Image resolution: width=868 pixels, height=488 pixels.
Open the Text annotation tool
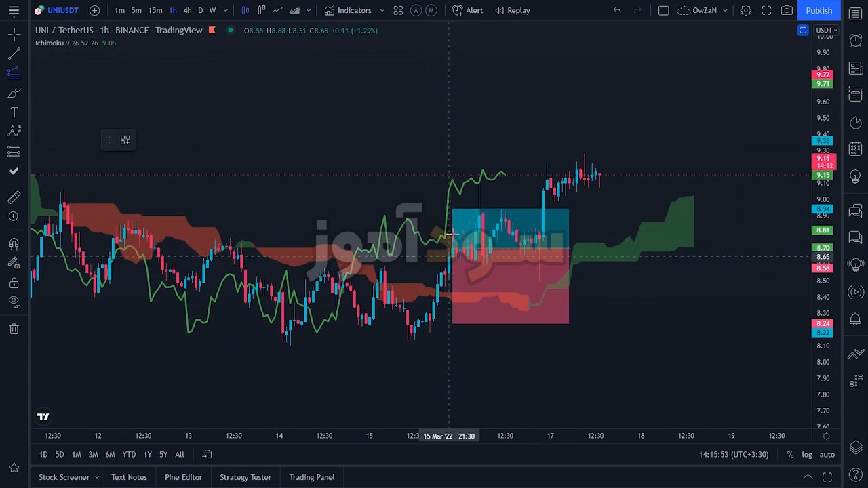click(14, 113)
